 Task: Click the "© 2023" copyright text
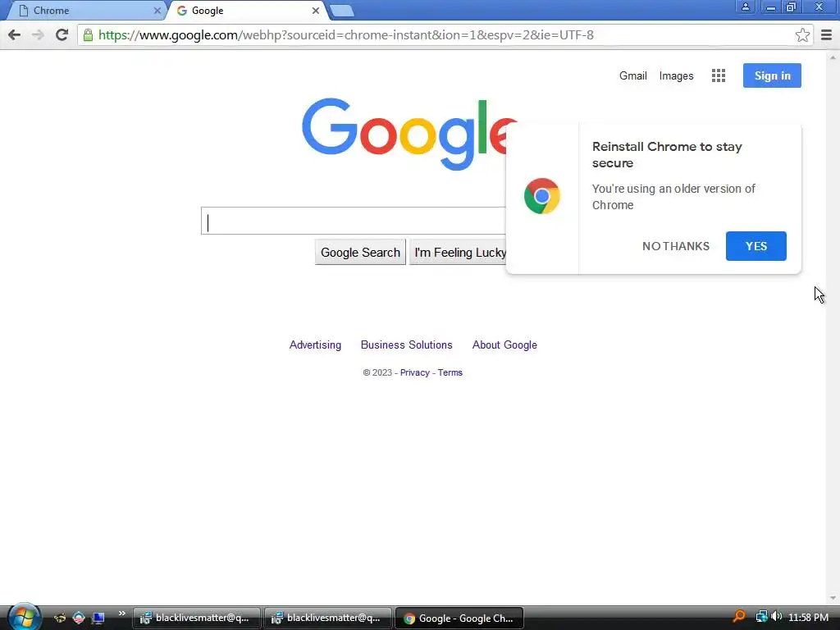coord(377,373)
